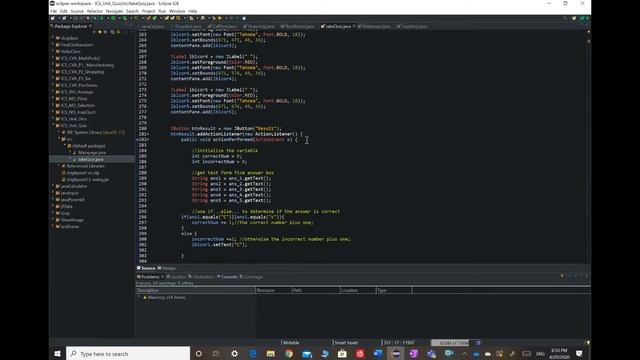The height and width of the screenshot is (360, 640).
Task: Run garbage collector trash icon in status bar
Action: tap(478, 343)
